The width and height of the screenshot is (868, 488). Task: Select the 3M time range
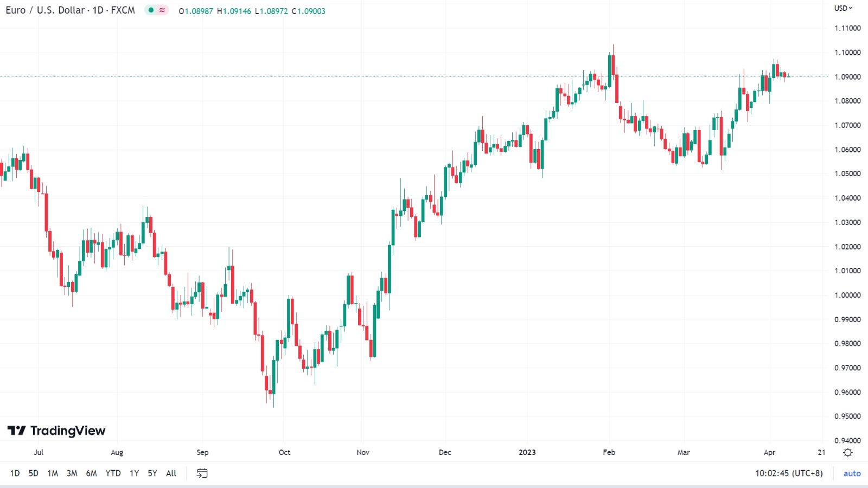72,473
